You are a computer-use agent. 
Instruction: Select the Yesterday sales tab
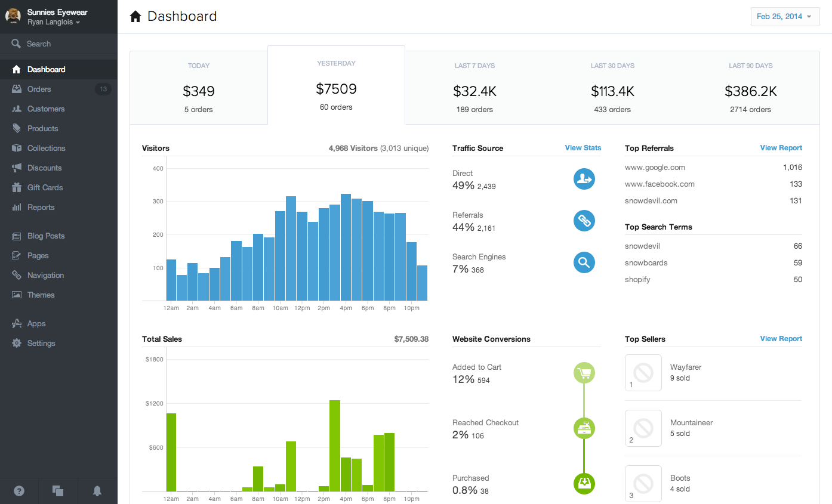(337, 85)
